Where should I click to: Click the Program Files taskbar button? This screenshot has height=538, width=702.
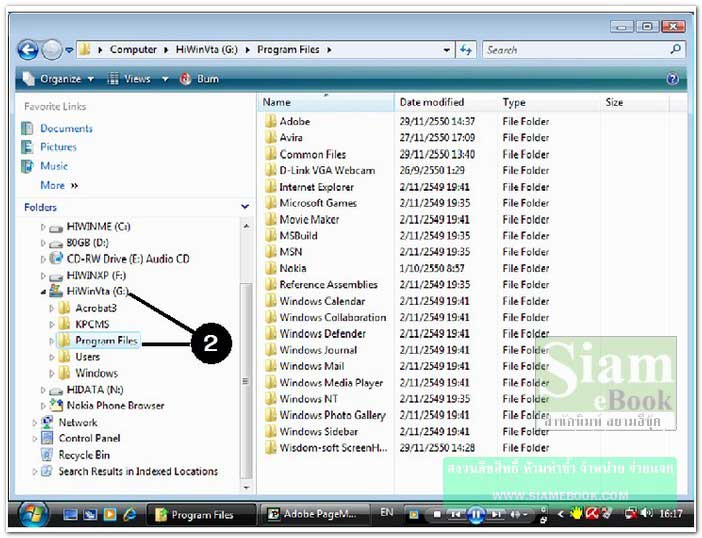[x=202, y=514]
